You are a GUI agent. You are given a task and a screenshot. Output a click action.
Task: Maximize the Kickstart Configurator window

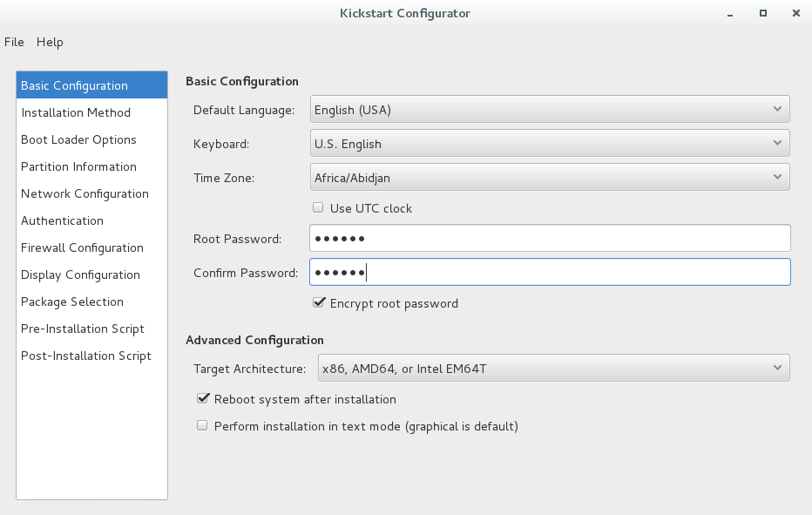pos(762,14)
